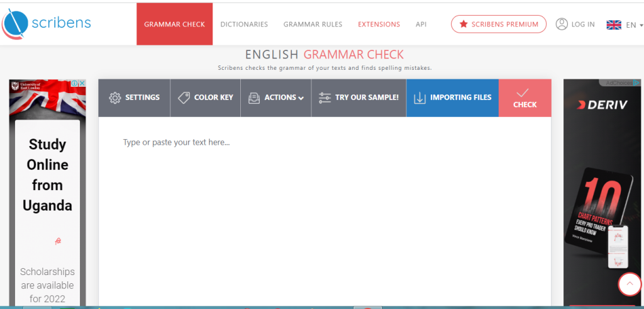The width and height of the screenshot is (644, 309).
Task: Click the UK flag language icon
Action: [x=614, y=25]
